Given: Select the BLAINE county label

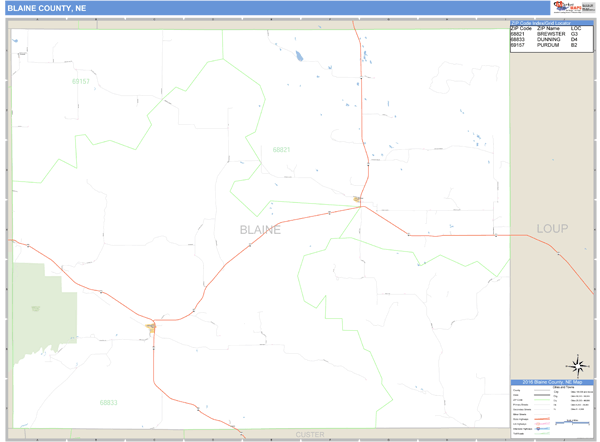Looking at the screenshot, I should pos(260,230).
